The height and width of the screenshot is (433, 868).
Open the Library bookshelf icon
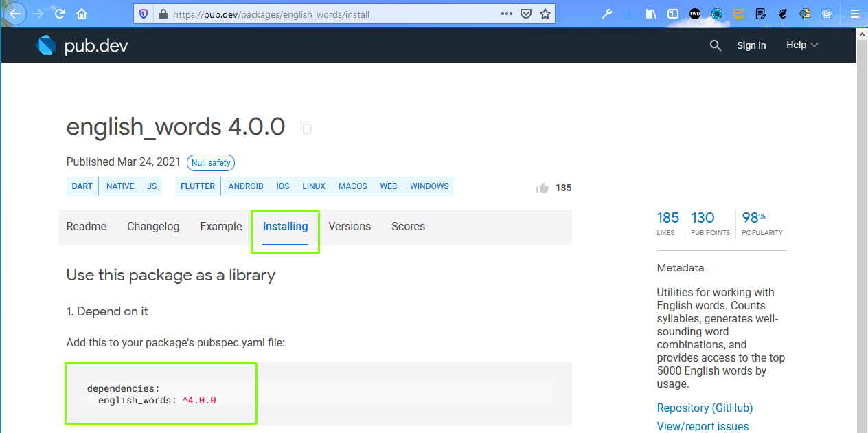click(651, 14)
